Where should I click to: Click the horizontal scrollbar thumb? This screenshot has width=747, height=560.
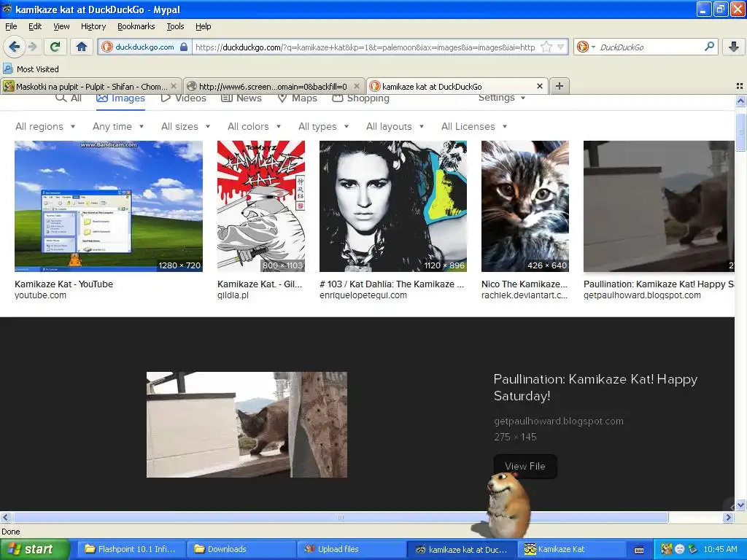pyautogui.click(x=340, y=518)
